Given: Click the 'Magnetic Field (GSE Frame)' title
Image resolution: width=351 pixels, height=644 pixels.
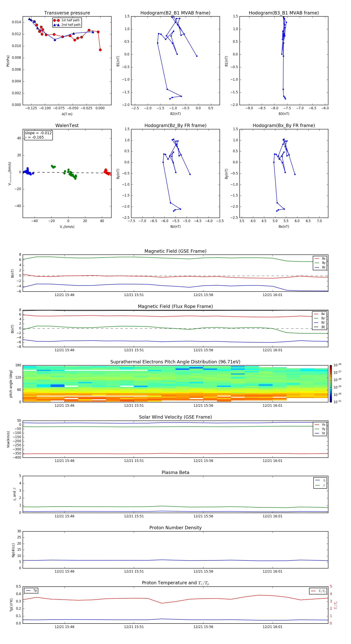Looking at the screenshot, I should tap(175, 251).
